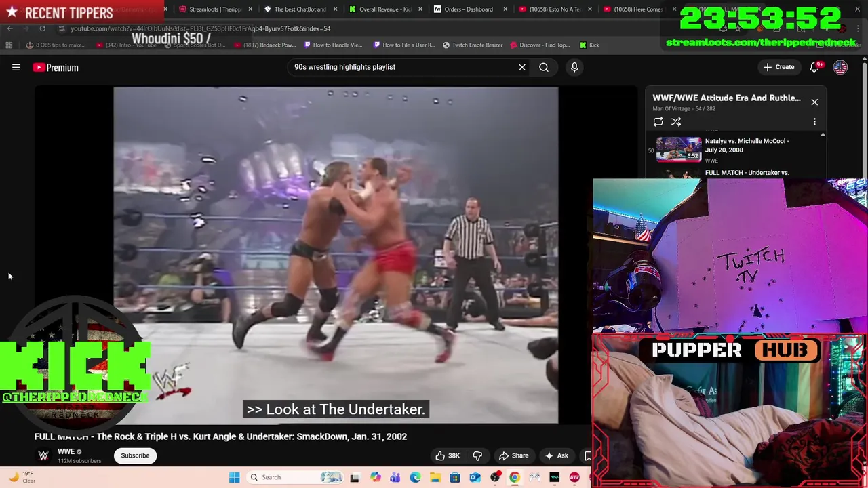The width and height of the screenshot is (868, 488).
Task: Open Twitch Emote Resizer bookmark
Action: [473, 45]
